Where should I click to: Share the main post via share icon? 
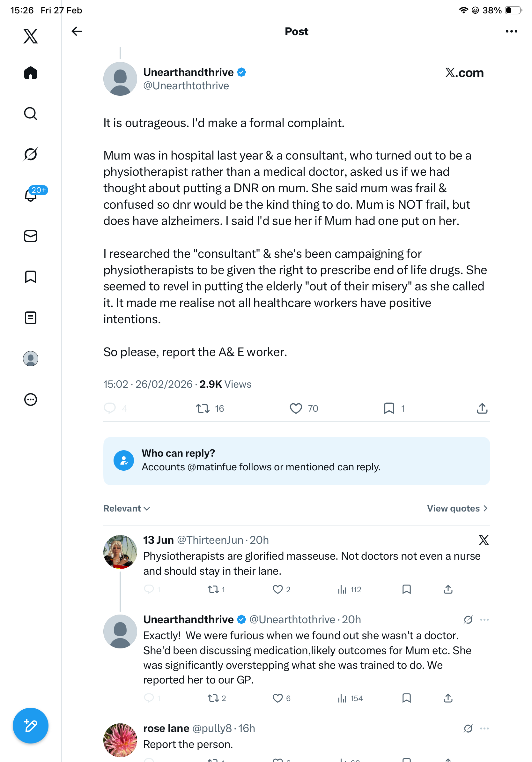pyautogui.click(x=482, y=408)
